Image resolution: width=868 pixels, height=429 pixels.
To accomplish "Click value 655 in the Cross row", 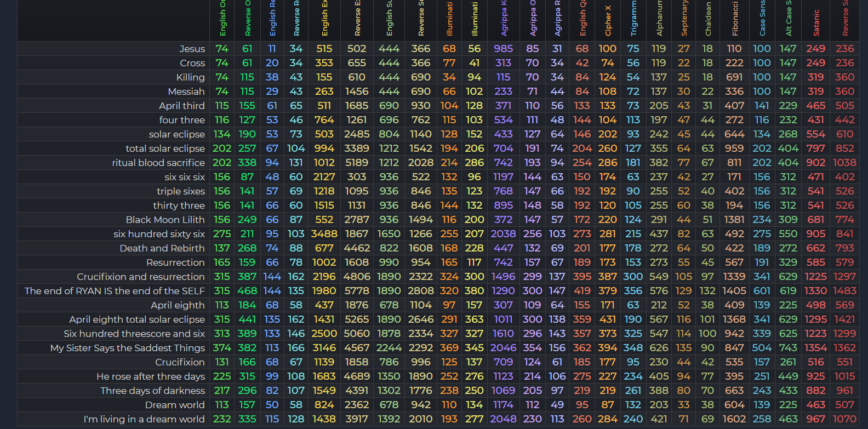I will click(357, 63).
